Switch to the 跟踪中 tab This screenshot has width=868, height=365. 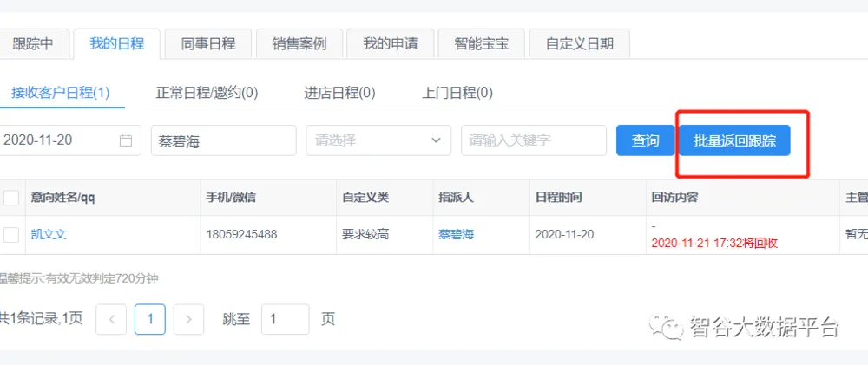[x=33, y=43]
